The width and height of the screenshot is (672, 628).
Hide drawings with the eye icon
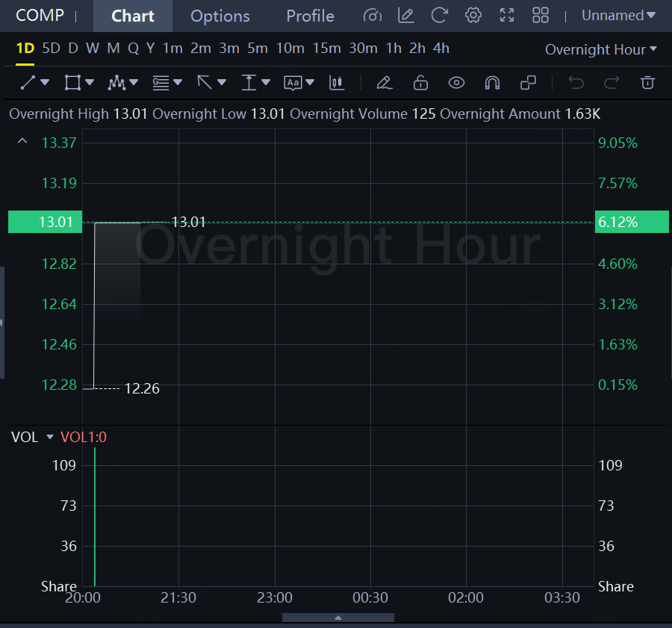point(456,83)
